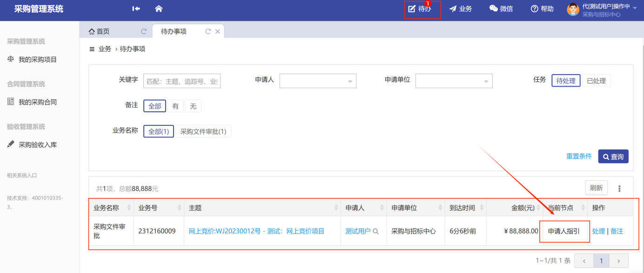The image size is (644, 273).
Task: Select 无 in the 备注 filter
Action: pos(193,106)
